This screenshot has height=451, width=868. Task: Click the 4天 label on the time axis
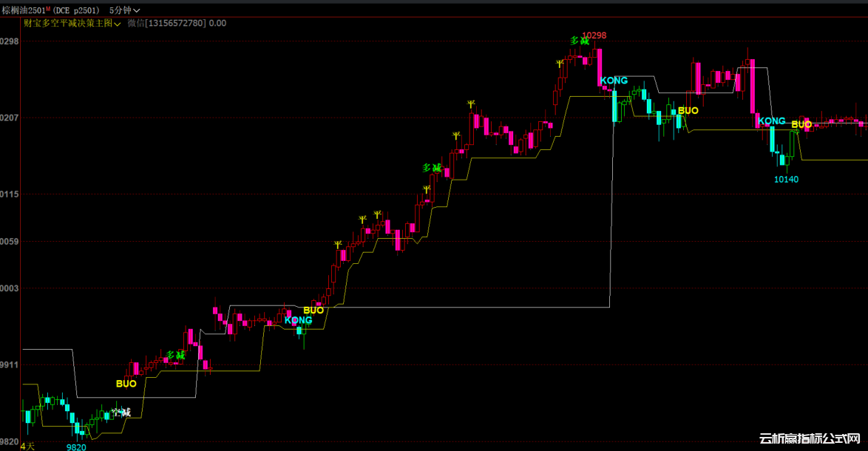[27, 446]
